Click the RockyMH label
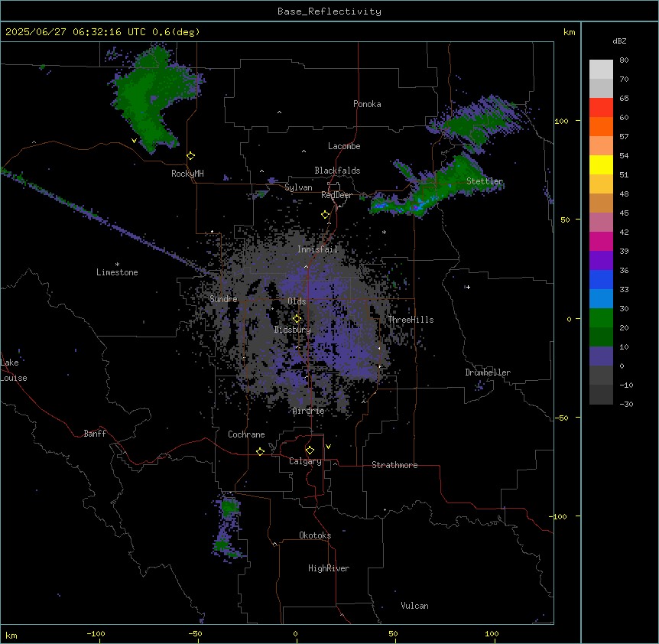Screen dimensions: 659x644 coord(187,174)
